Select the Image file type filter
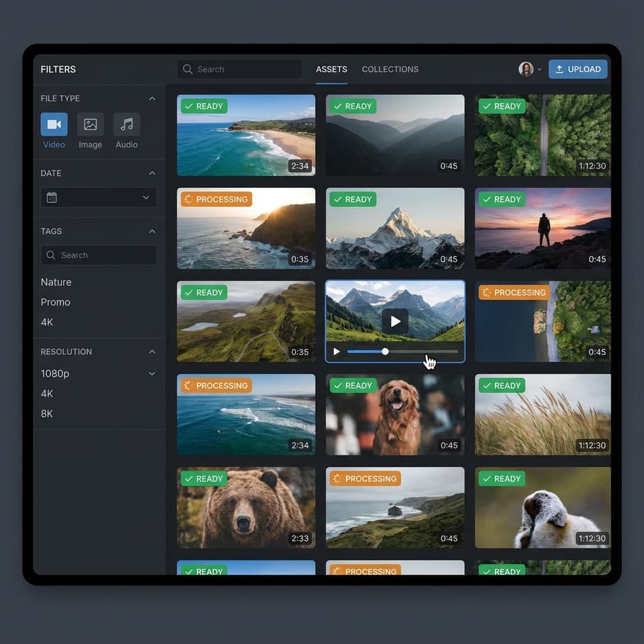The image size is (644, 644). coord(90,125)
